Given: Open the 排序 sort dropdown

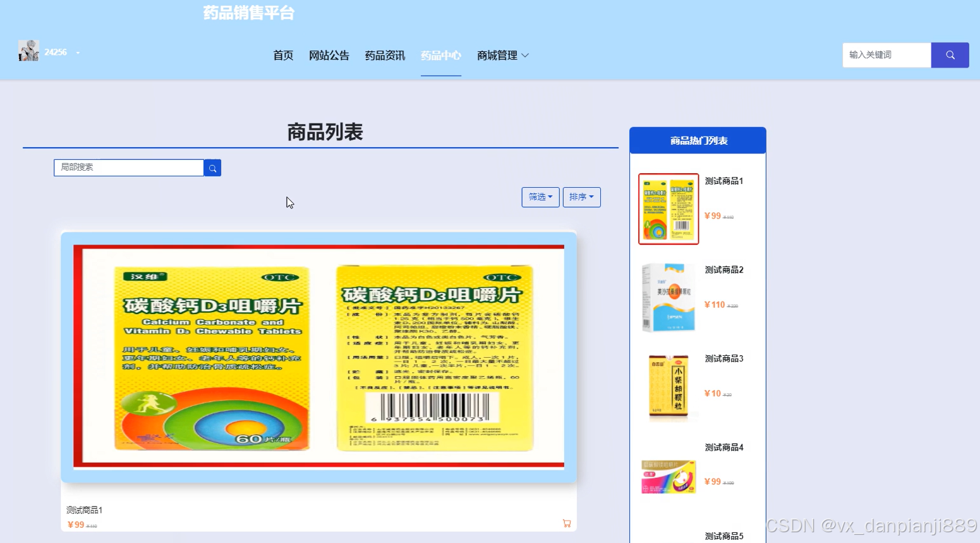Looking at the screenshot, I should (x=581, y=197).
